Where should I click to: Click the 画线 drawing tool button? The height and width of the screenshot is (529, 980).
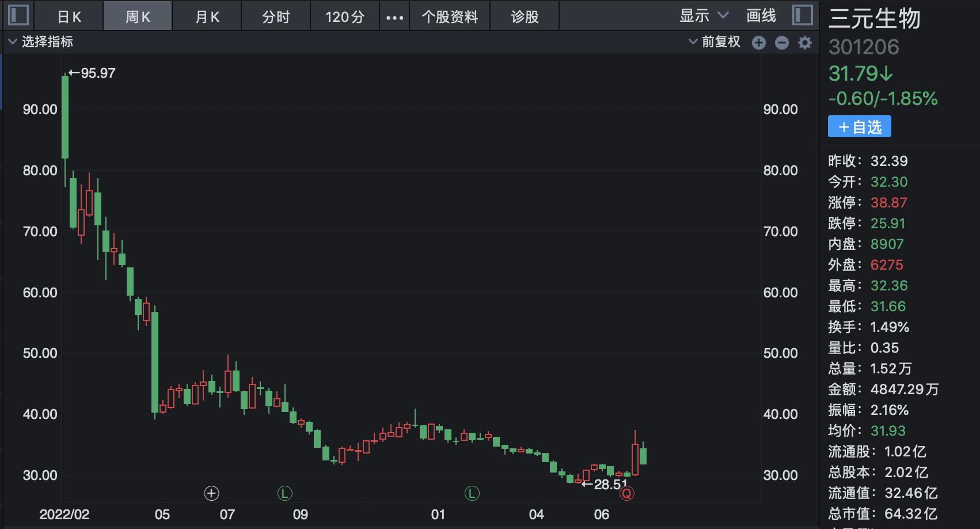coord(761,16)
